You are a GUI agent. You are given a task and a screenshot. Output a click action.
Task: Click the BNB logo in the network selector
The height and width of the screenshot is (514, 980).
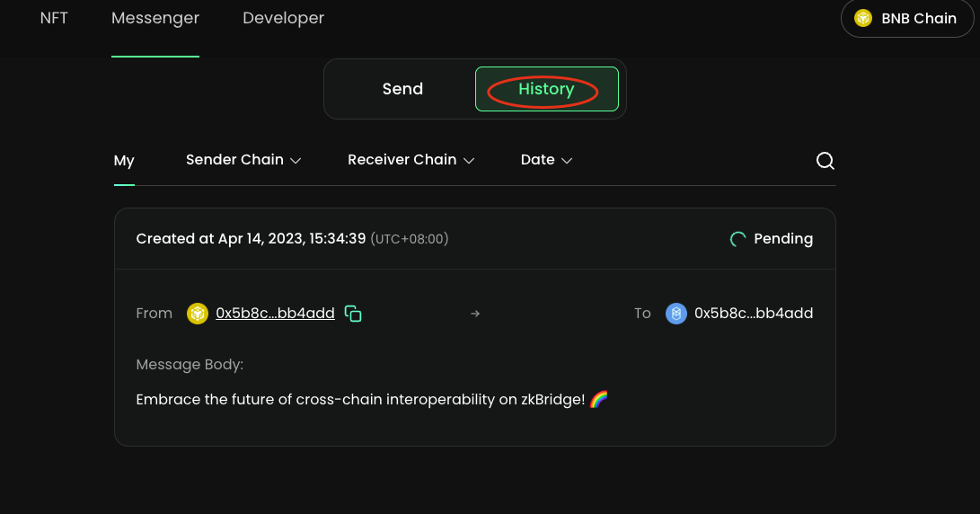click(x=863, y=18)
